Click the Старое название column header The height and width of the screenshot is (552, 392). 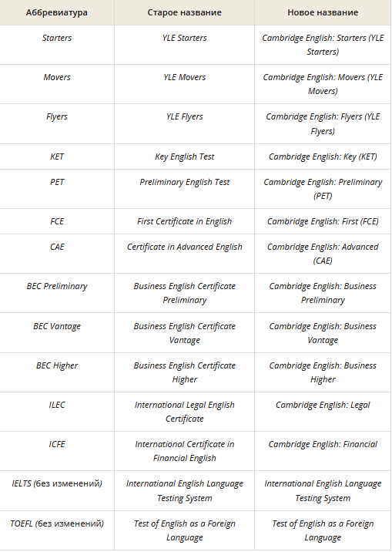[x=184, y=12]
